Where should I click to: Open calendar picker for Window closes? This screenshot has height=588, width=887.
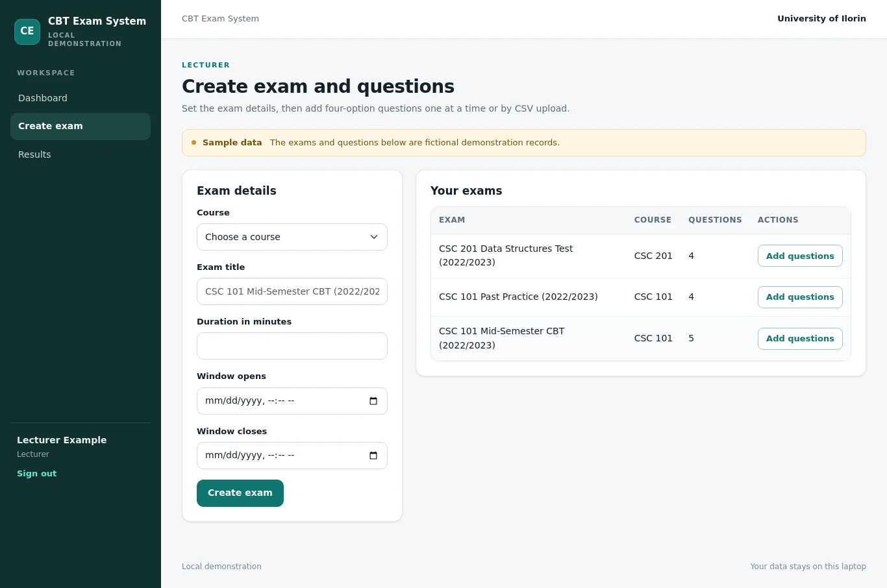pyautogui.click(x=373, y=456)
